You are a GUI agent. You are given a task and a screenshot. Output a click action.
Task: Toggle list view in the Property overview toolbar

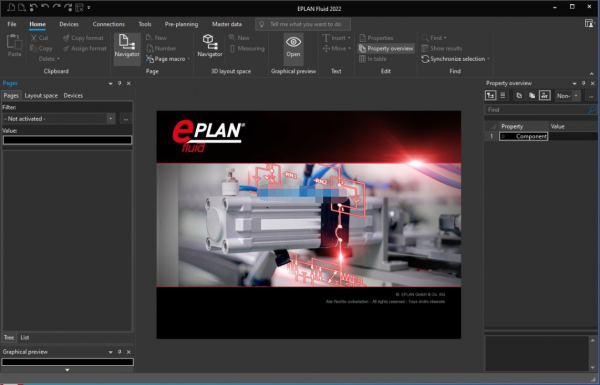point(503,96)
